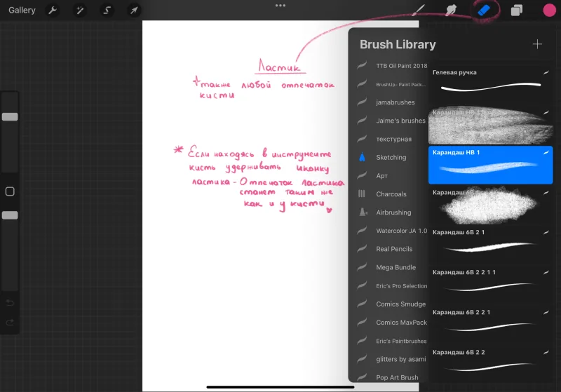Open the Adjustments magic wand menu

pos(80,10)
